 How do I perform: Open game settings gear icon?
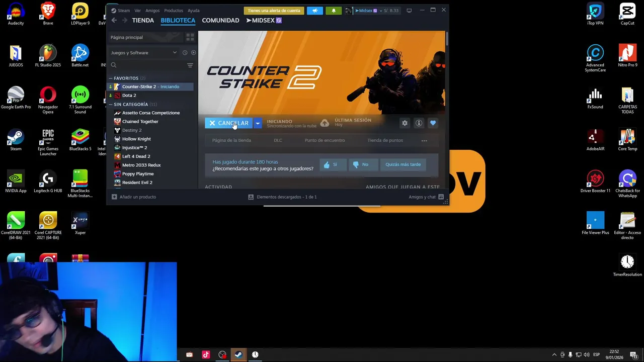[405, 123]
